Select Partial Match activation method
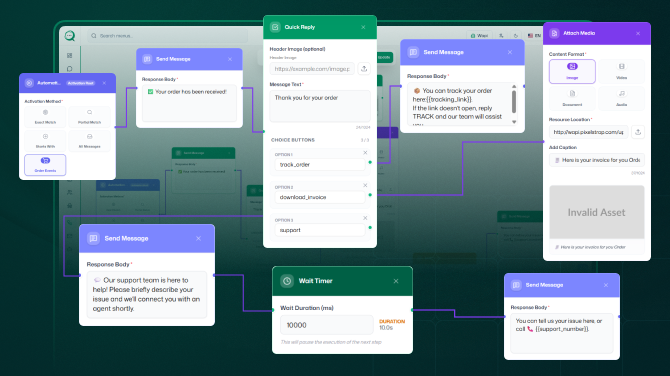This screenshot has height=376, width=670. [x=89, y=117]
